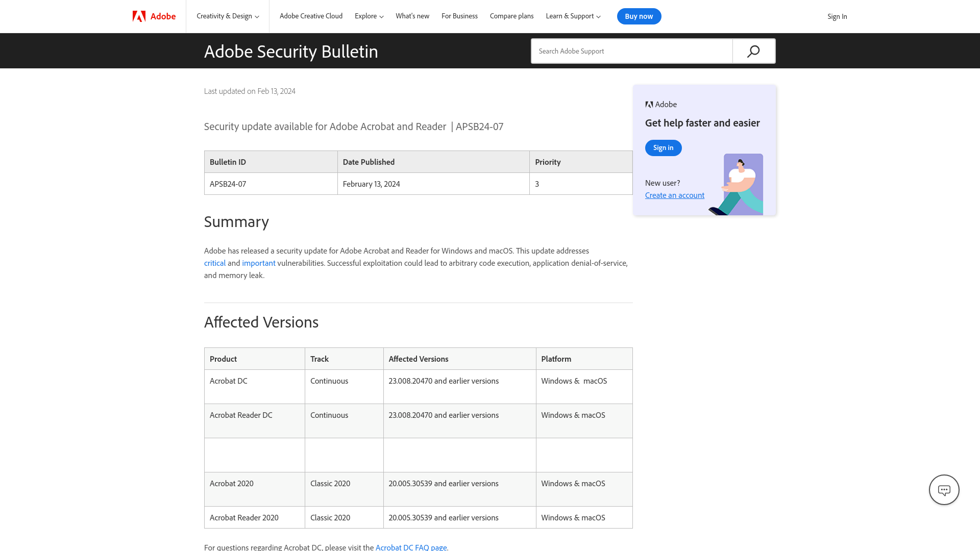Click the critical vulnerabilities link
980x551 pixels.
[x=214, y=262]
